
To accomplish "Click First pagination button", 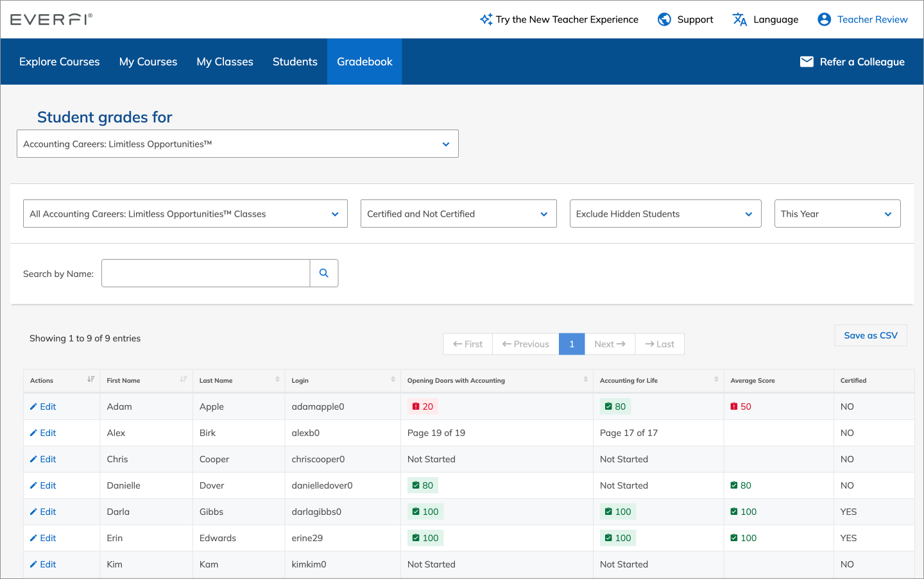I will coord(468,344).
